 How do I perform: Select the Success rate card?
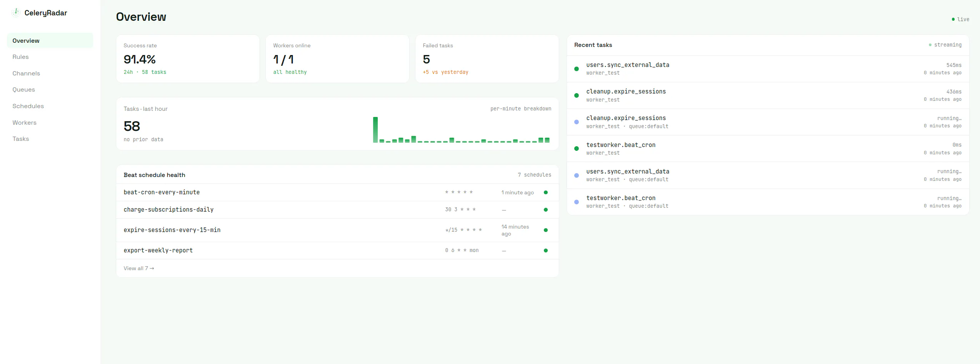tap(188, 58)
